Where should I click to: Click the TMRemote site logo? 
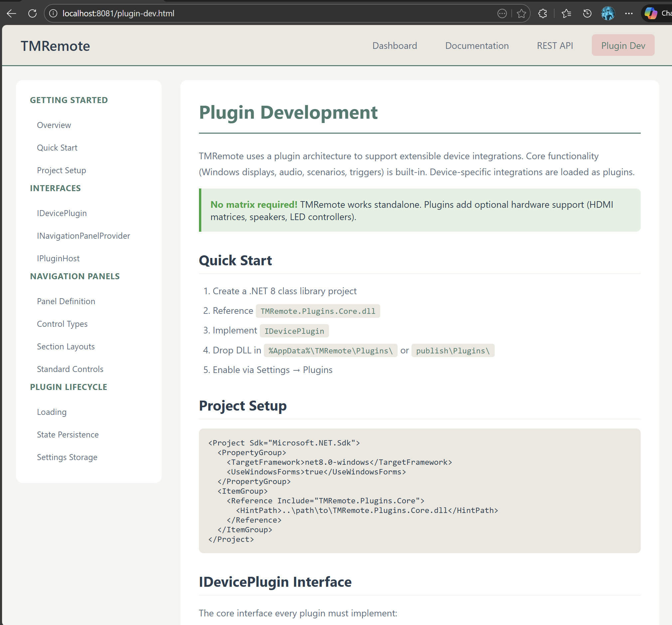(x=55, y=46)
